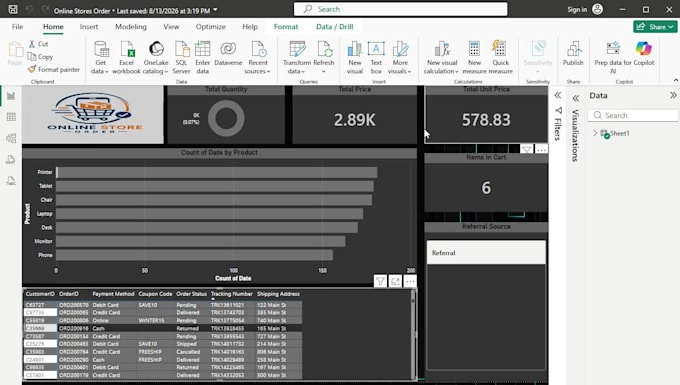Collapse the Data pane
680x385 pixels.
[x=673, y=95]
